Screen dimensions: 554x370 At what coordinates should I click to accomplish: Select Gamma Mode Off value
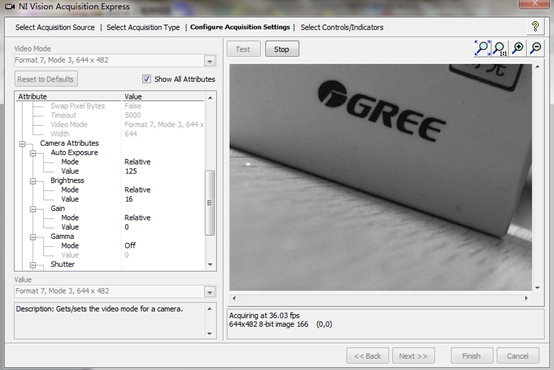click(x=130, y=246)
